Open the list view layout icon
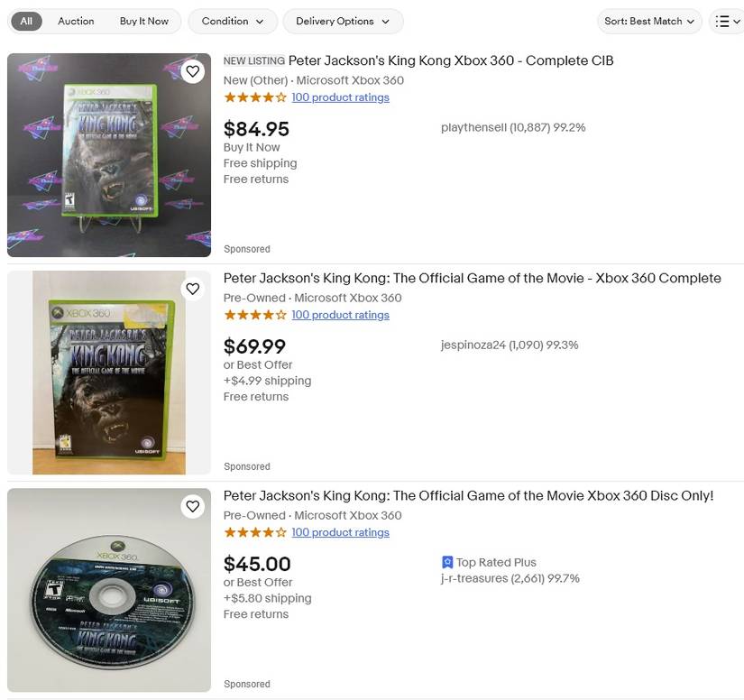 pyautogui.click(x=727, y=21)
